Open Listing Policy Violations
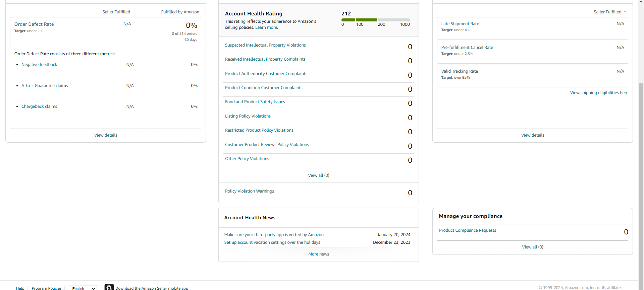The height and width of the screenshot is (290, 644). 248,116
